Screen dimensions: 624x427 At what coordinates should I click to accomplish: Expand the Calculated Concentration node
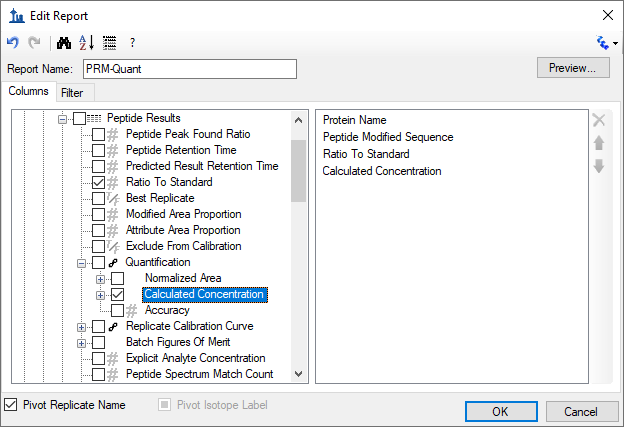coord(101,295)
